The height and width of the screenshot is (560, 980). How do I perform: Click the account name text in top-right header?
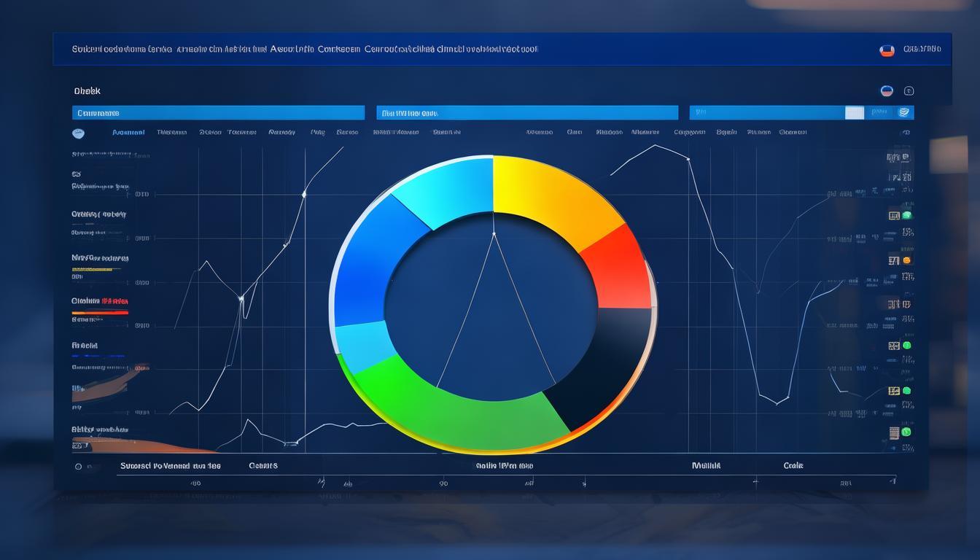pyautogui.click(x=922, y=50)
